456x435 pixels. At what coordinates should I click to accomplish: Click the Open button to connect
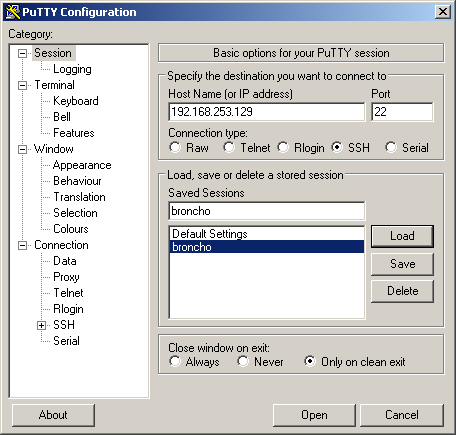(314, 415)
